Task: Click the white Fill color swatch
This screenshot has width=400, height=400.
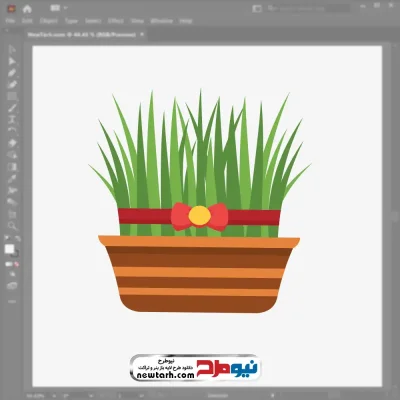Action: coord(9,249)
